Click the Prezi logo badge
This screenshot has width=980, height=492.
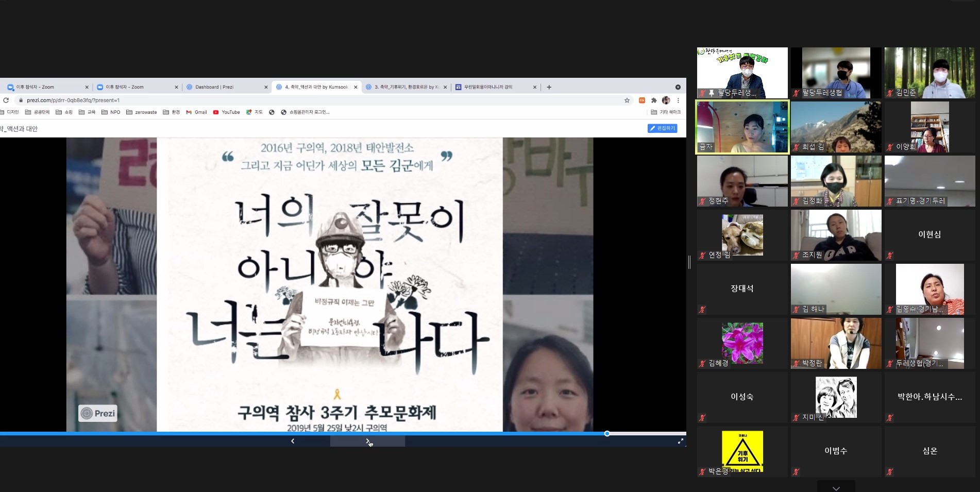[x=98, y=413]
